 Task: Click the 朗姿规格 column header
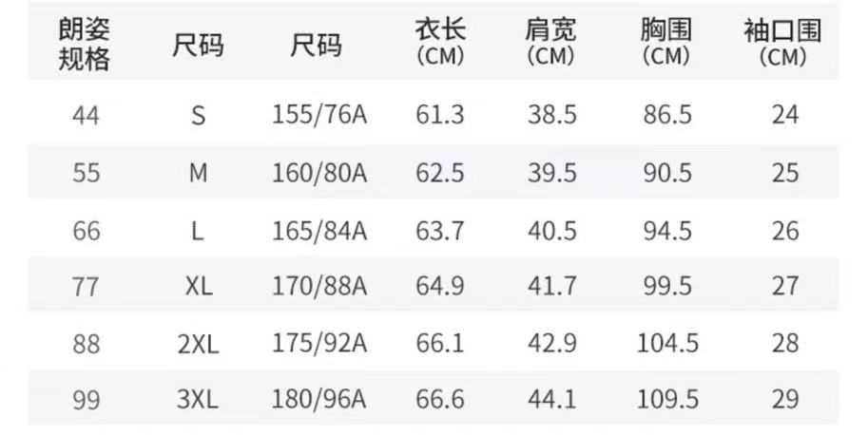pyautogui.click(x=85, y=46)
